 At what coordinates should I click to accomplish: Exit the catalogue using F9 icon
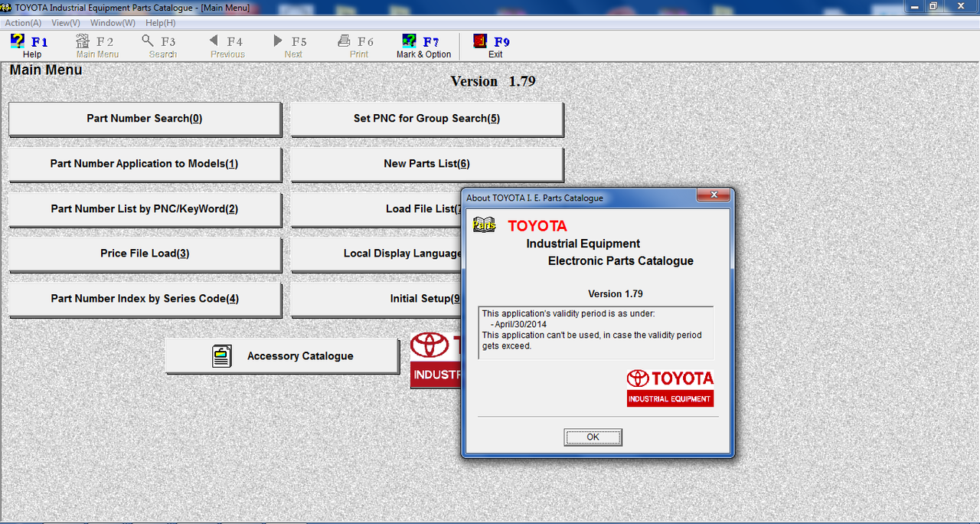480,41
